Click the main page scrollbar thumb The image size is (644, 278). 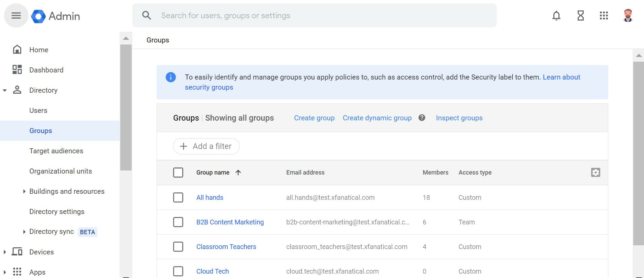pos(639,153)
